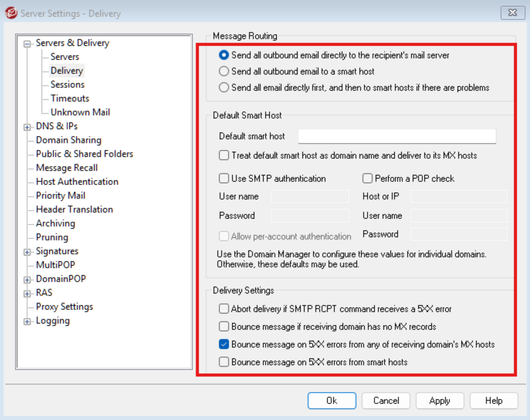The width and height of the screenshot is (530, 420).
Task: Open the Pruning settings page
Action: [52, 237]
